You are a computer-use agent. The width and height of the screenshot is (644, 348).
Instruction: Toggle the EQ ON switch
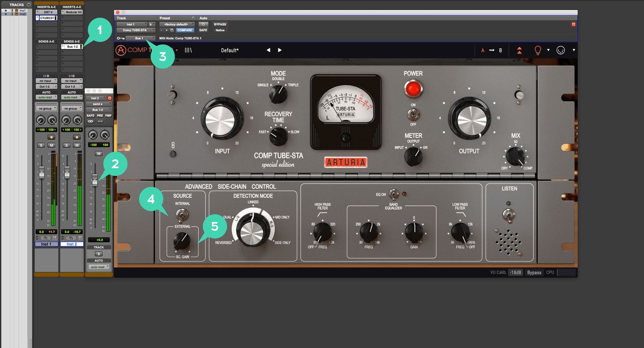click(394, 194)
